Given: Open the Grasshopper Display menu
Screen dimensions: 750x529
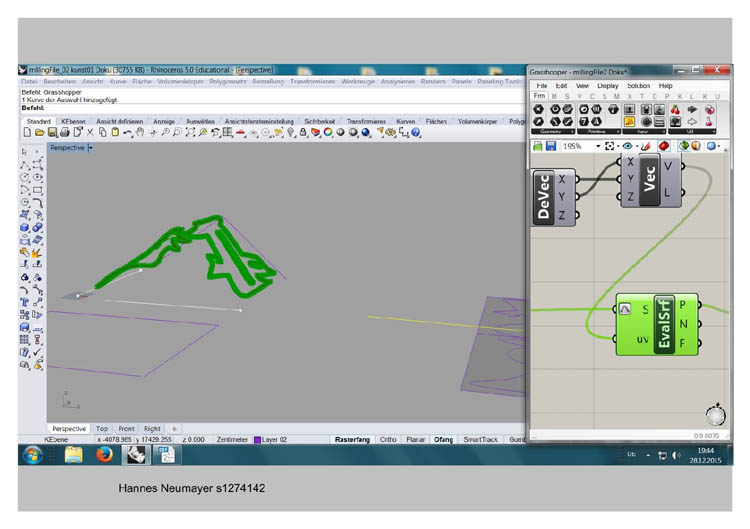Looking at the screenshot, I should [x=607, y=86].
